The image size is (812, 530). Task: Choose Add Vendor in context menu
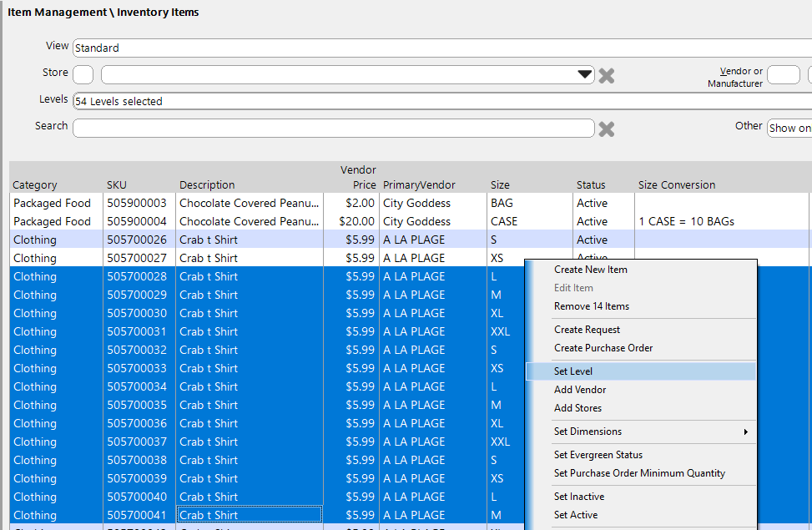[580, 390]
